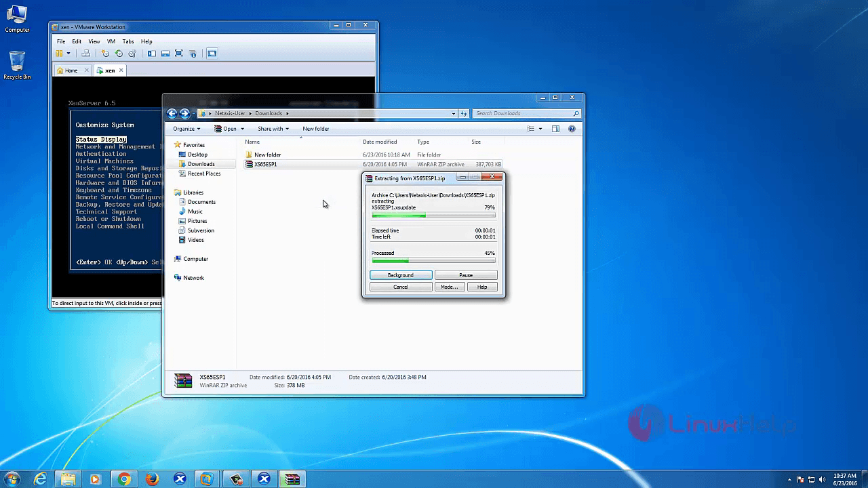Cancel the extraction in progress
The width and height of the screenshot is (868, 488).
401,287
